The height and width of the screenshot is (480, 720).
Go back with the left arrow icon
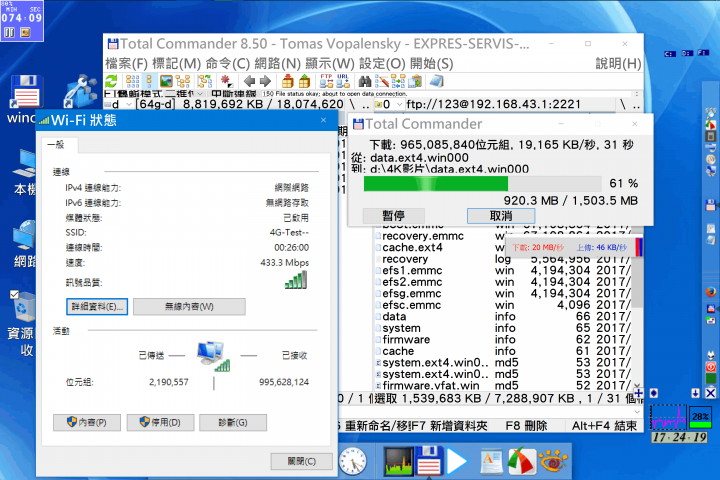tap(249, 82)
